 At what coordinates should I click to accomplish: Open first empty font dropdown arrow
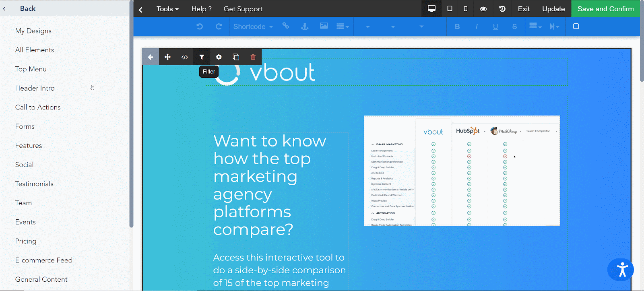367,27
